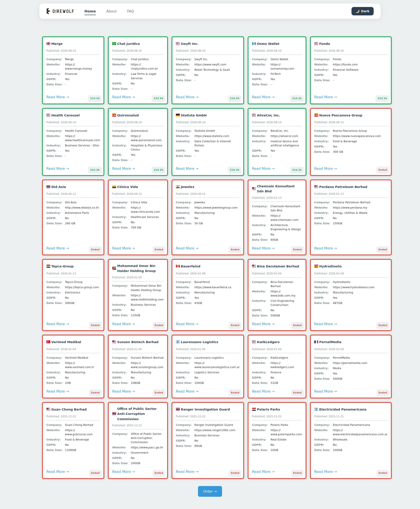Image resolution: width=420 pixels, height=509 pixels.
Task: Click the website text https://pernelmedia.com
Action: coord(350,363)
